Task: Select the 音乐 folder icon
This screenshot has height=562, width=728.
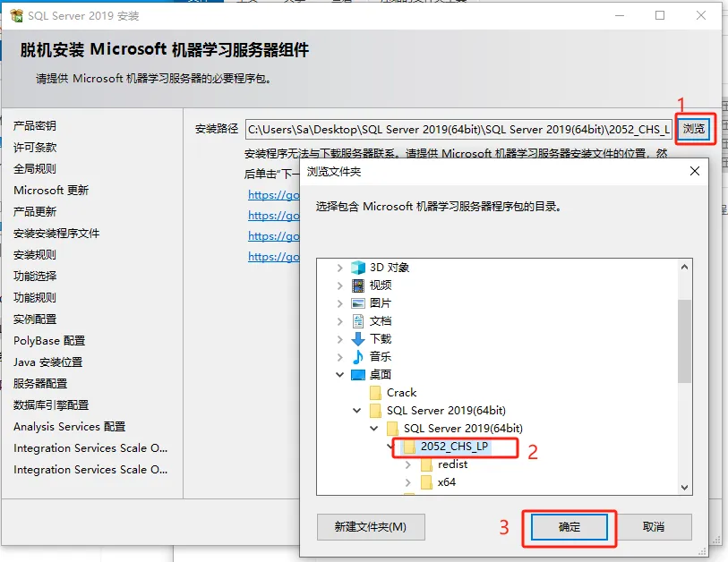Action: [358, 357]
